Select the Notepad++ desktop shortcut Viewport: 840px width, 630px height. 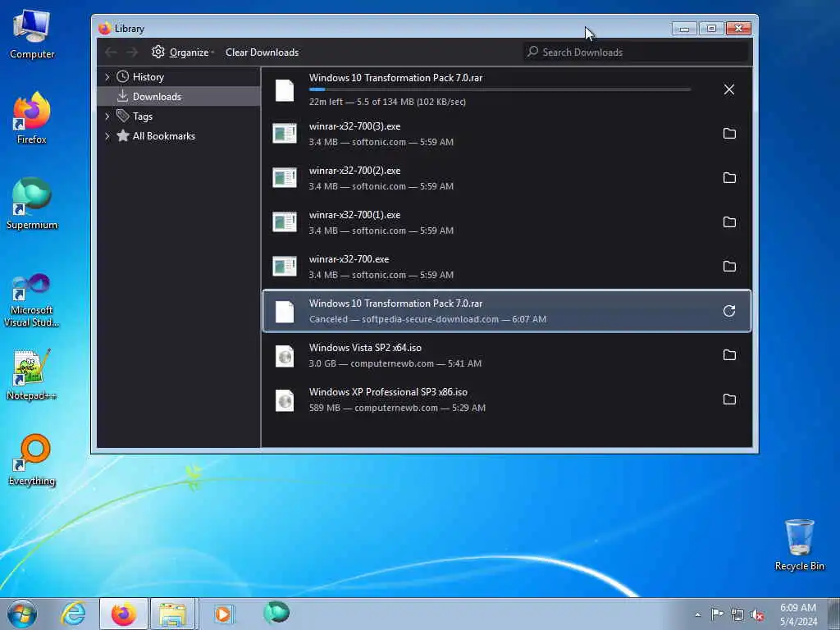pos(32,374)
